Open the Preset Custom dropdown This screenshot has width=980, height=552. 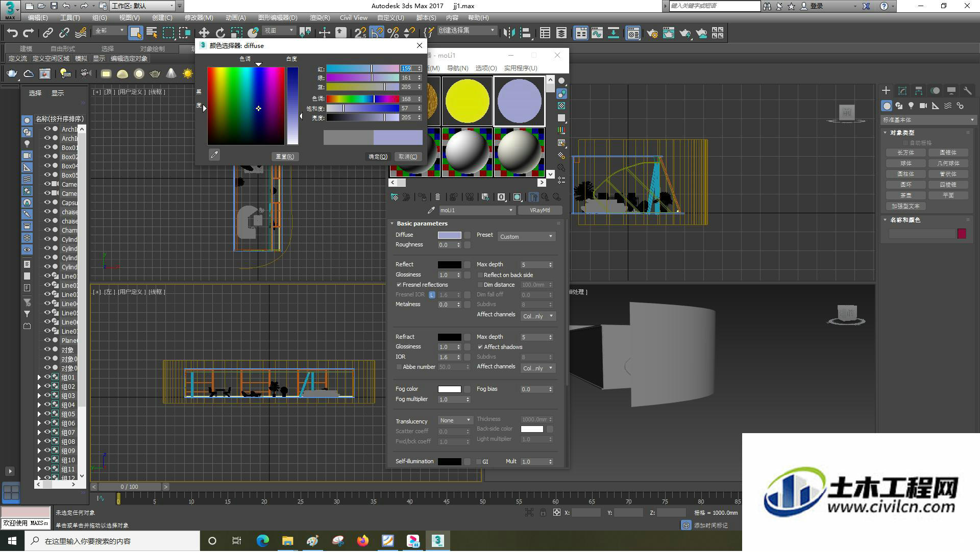(x=526, y=237)
